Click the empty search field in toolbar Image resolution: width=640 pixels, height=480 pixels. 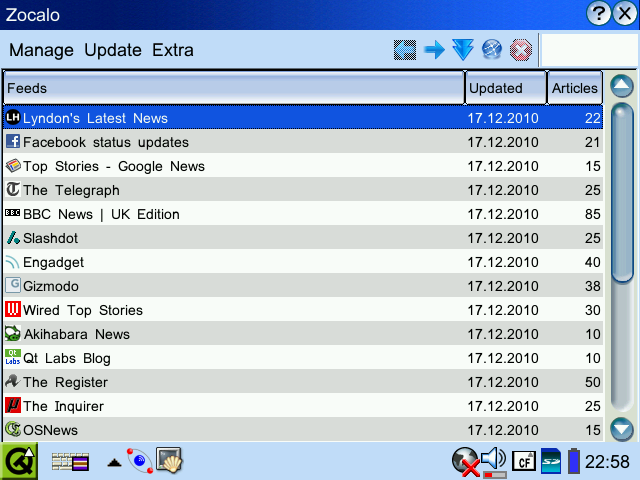click(587, 50)
